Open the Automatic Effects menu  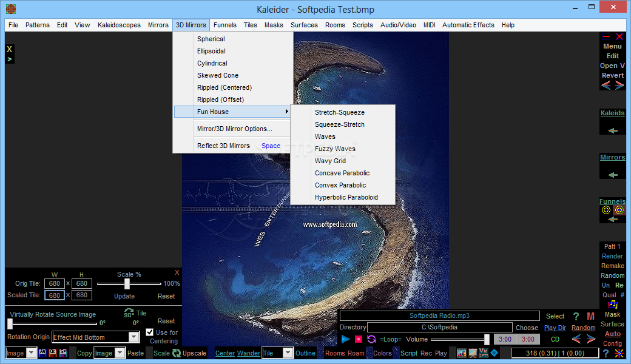pos(468,25)
